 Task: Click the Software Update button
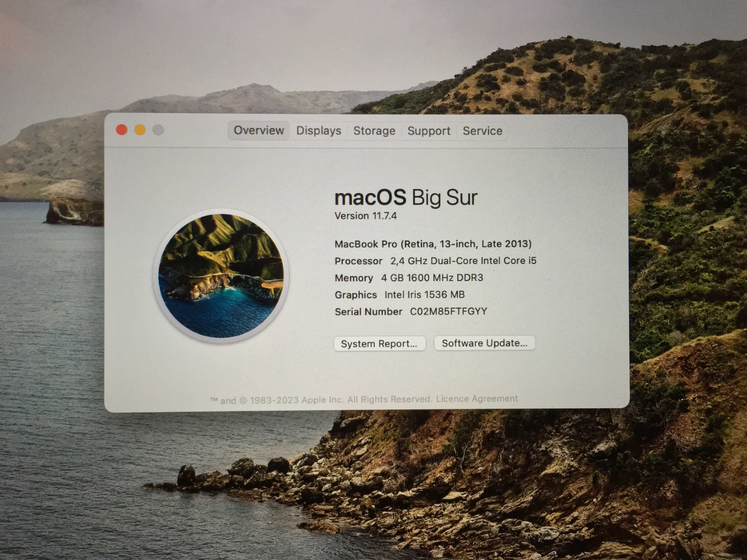(484, 343)
